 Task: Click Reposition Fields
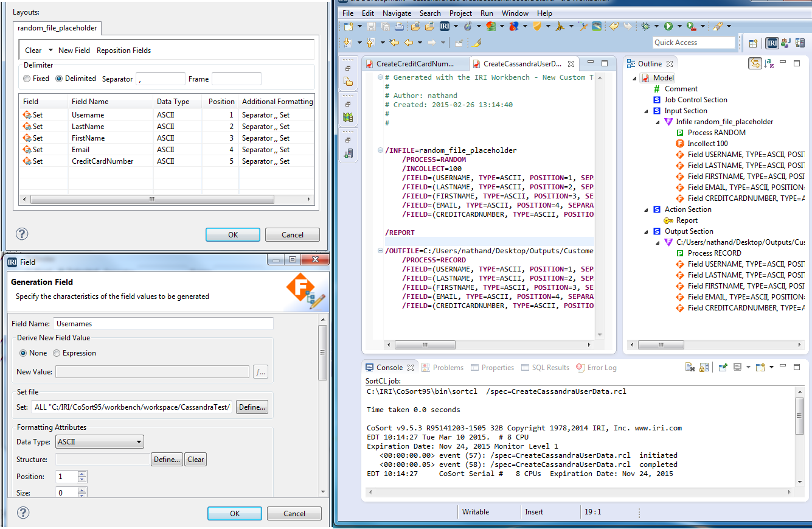point(123,51)
